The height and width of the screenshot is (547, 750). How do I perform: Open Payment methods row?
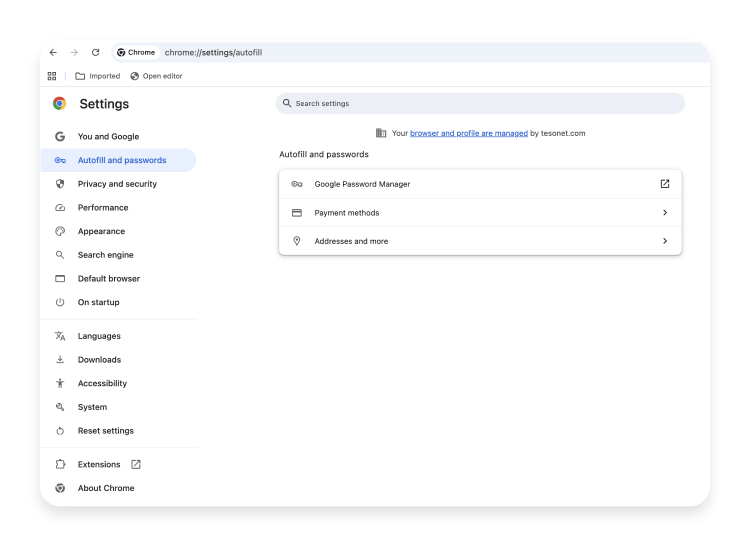pyautogui.click(x=480, y=213)
